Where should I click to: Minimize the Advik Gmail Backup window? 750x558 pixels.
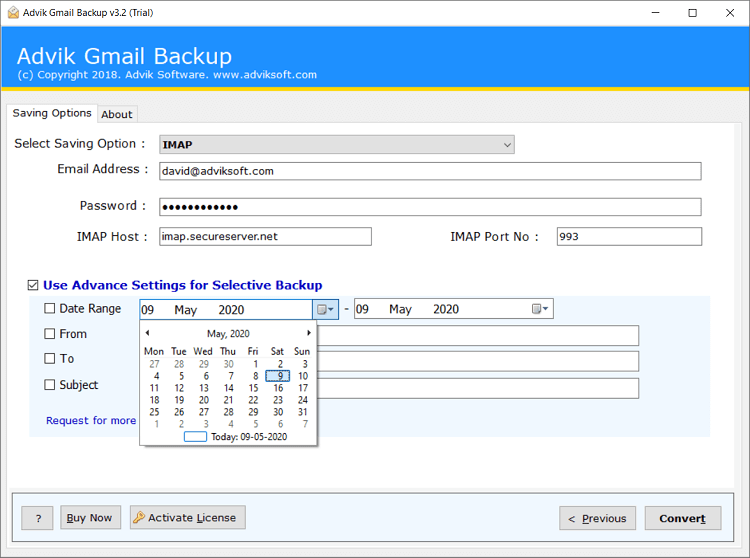(x=655, y=13)
